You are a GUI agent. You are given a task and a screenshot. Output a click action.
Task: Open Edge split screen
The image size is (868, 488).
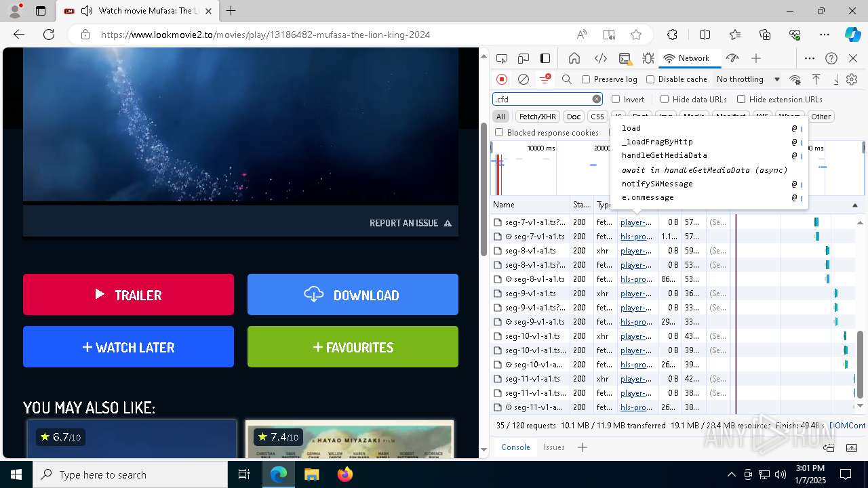tap(705, 35)
